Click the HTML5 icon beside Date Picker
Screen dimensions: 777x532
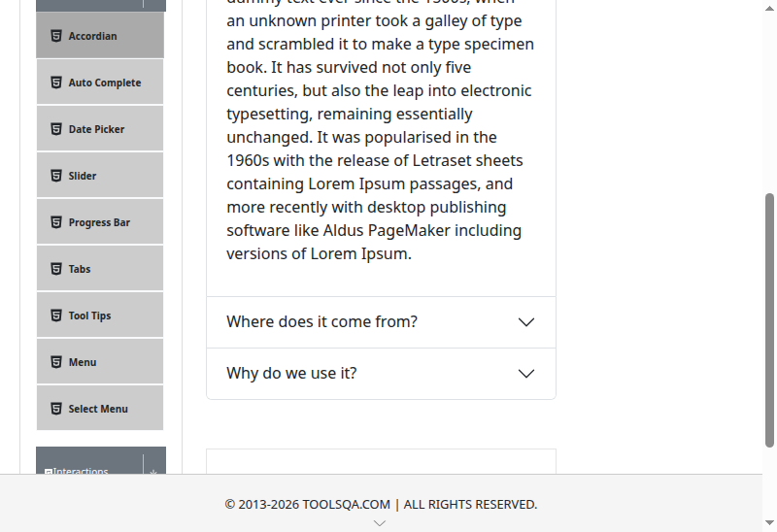point(56,129)
